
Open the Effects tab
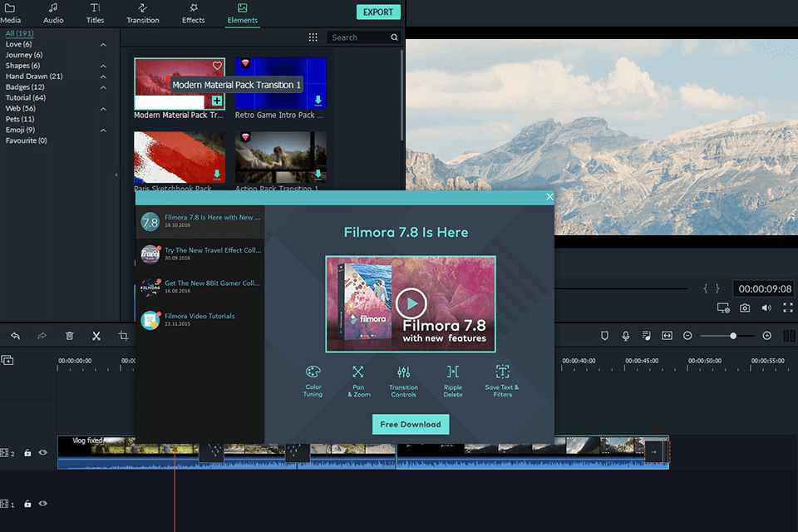194,14
